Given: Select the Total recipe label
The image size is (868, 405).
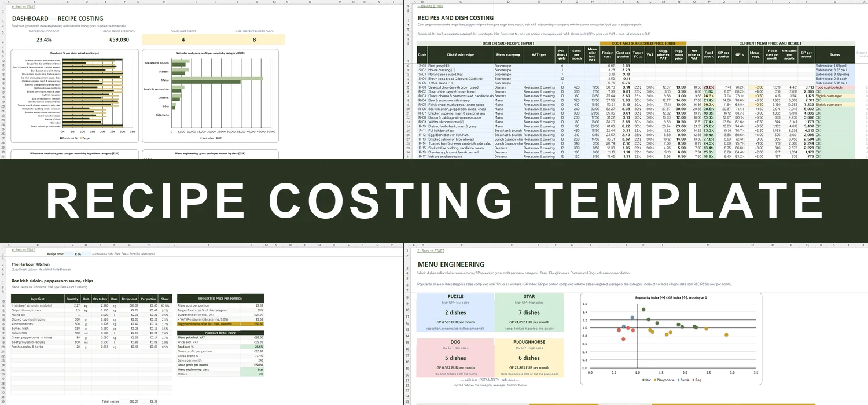Looking at the screenshot, I should click(x=111, y=401).
